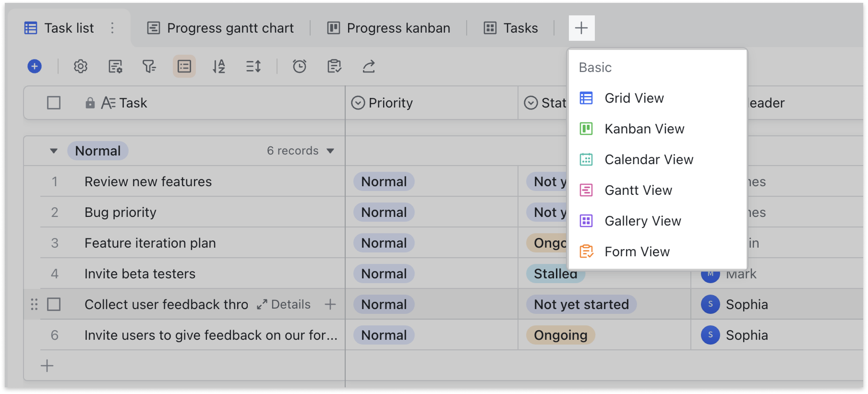Click the clock/reminder icon
868x394 pixels.
[300, 66]
